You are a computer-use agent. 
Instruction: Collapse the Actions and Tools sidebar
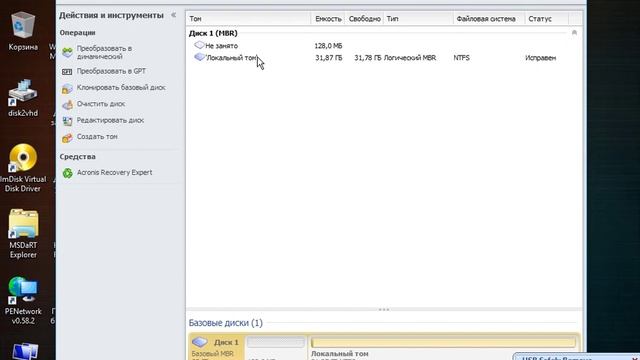coord(173,15)
